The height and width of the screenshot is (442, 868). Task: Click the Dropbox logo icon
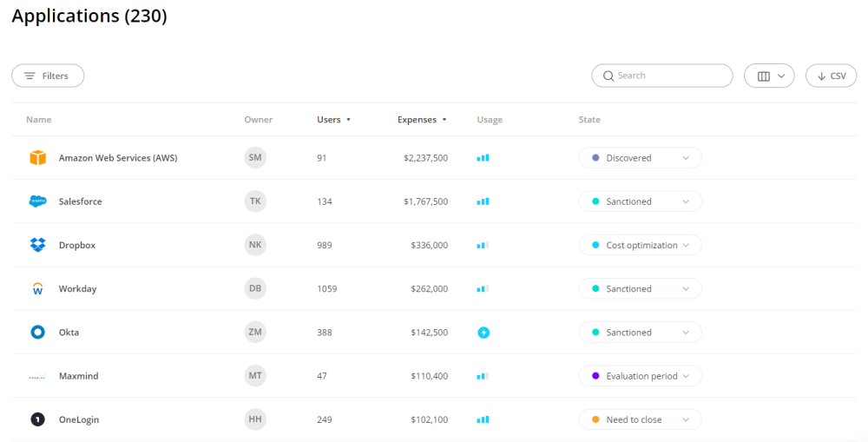pyautogui.click(x=37, y=245)
